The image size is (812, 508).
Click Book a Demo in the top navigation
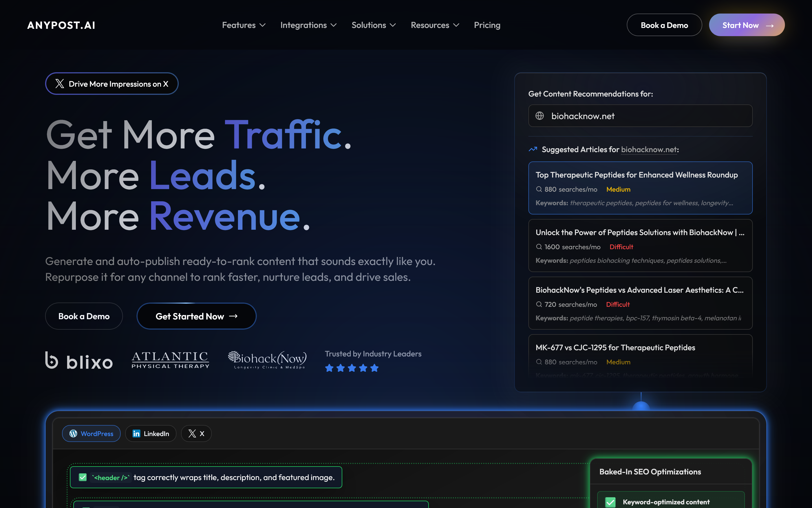[664, 25]
